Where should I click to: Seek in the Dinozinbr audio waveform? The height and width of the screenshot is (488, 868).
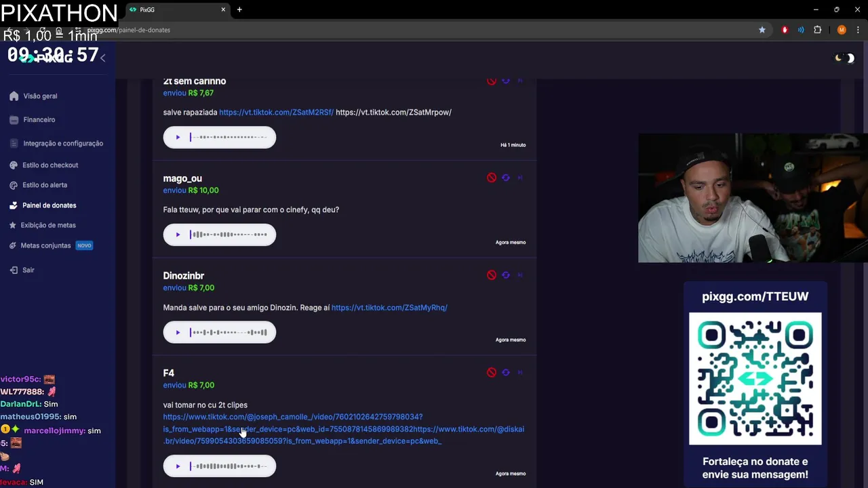click(x=229, y=332)
